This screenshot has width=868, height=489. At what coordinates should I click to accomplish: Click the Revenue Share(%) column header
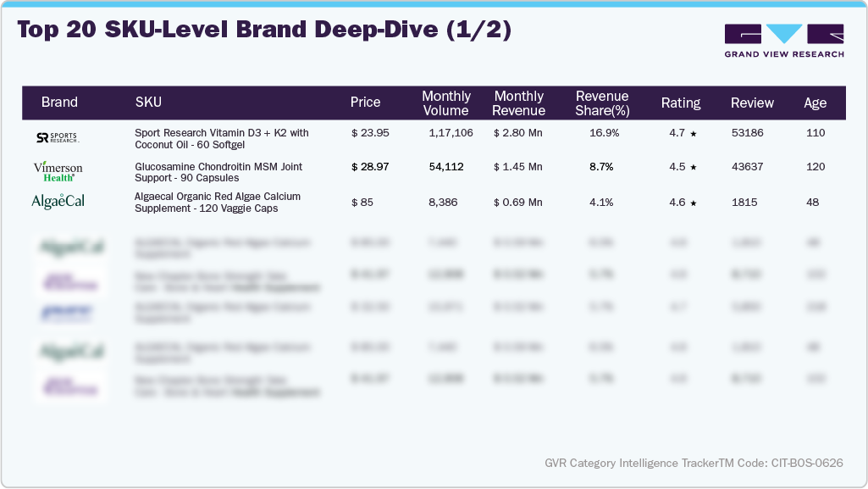(x=602, y=103)
